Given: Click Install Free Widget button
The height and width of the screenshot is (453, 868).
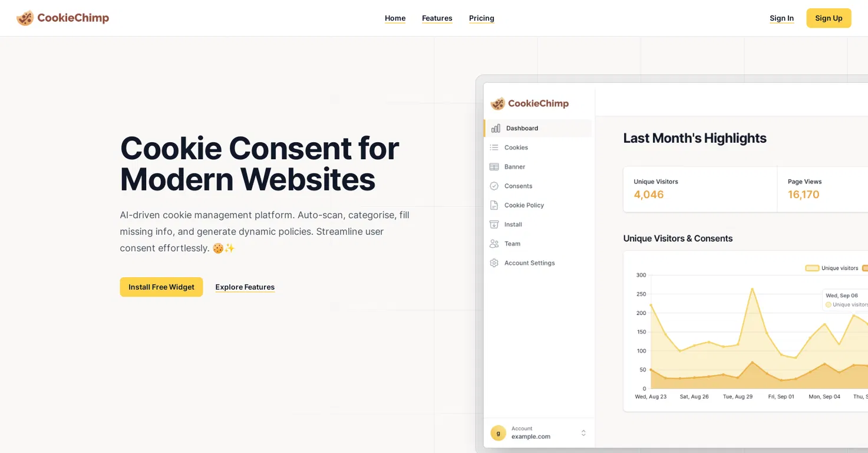Looking at the screenshot, I should pos(161,287).
